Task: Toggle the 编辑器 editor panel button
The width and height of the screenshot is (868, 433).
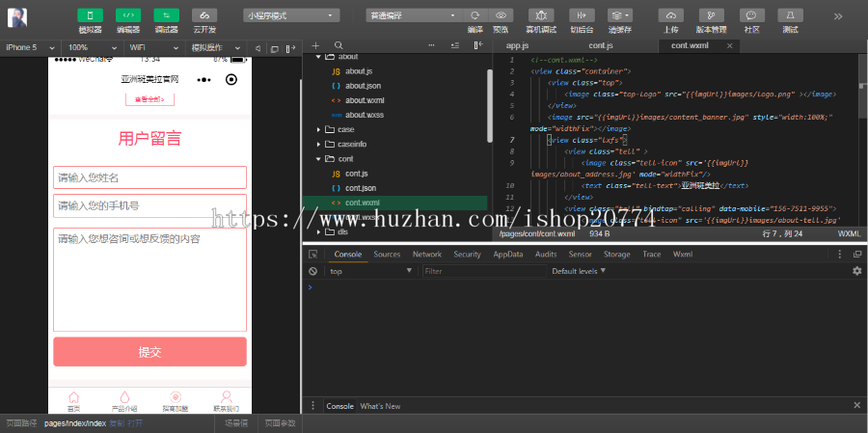Action: coord(128,15)
